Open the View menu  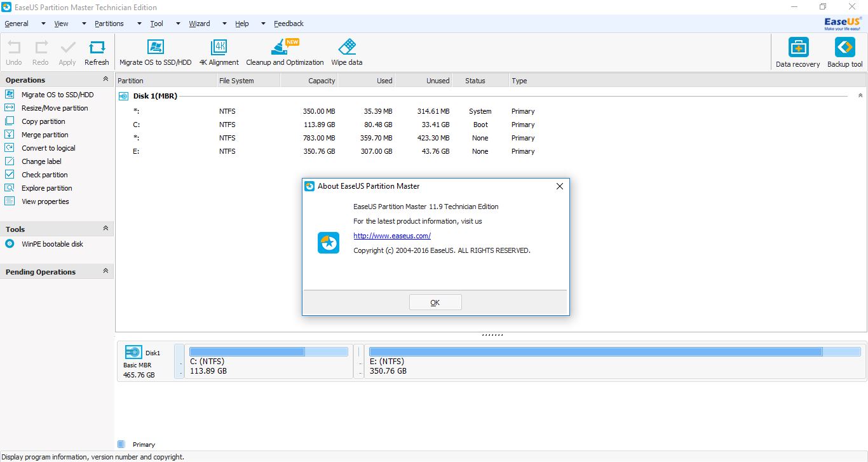coord(61,24)
